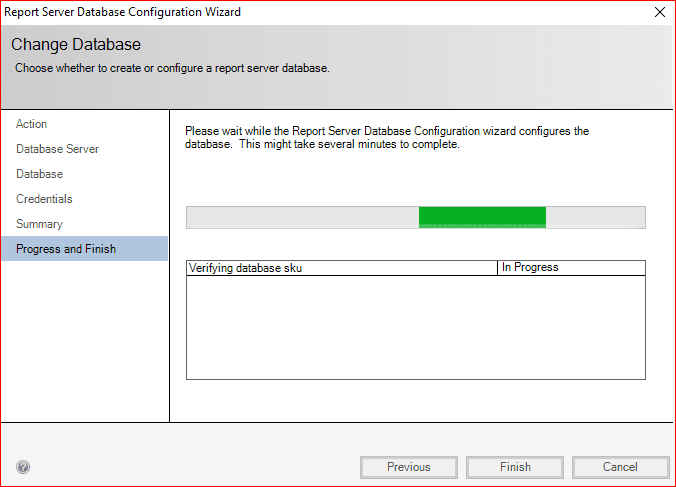Switch to the Credentials step
This screenshot has height=487, width=676.
point(44,199)
